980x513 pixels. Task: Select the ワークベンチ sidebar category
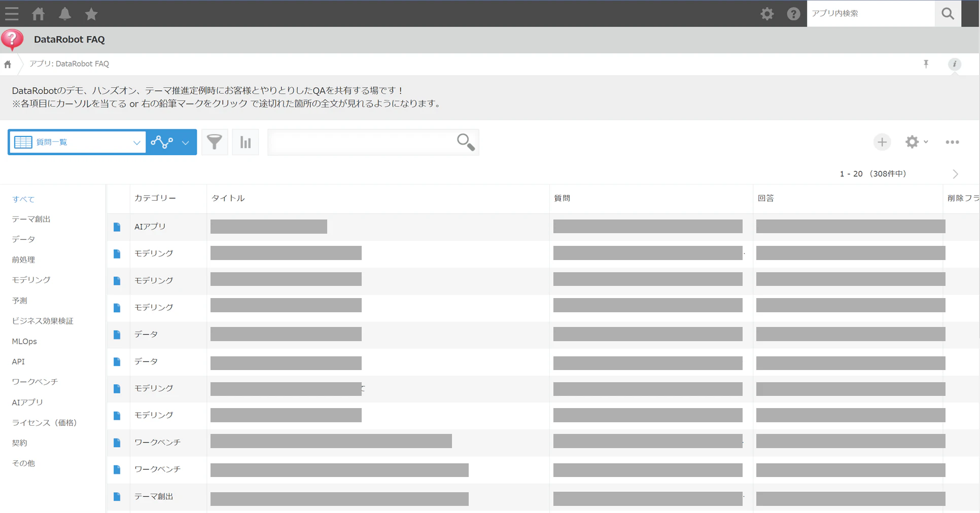pos(35,382)
